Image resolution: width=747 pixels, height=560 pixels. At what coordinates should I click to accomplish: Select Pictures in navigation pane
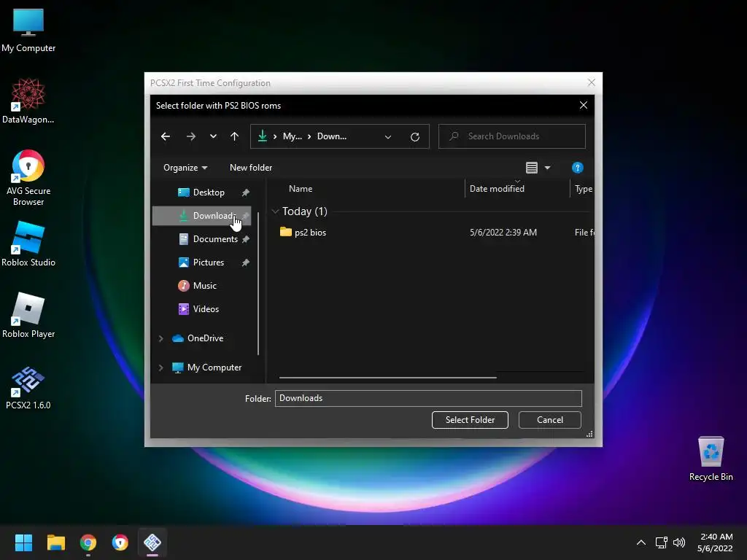click(x=208, y=262)
